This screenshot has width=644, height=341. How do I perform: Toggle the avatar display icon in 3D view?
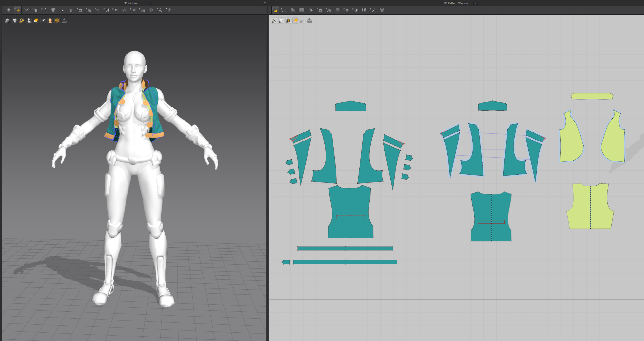[29, 21]
